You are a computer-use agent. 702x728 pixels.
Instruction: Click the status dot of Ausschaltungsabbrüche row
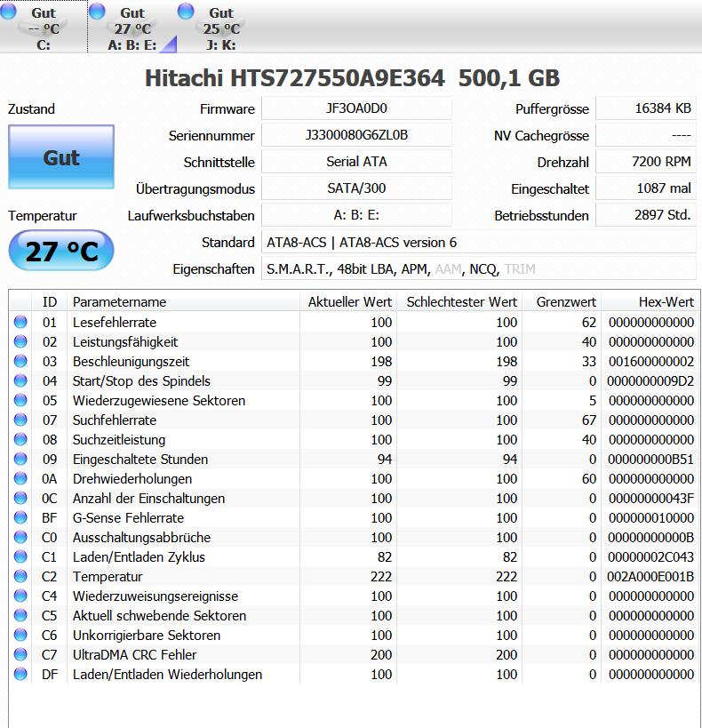click(x=20, y=536)
